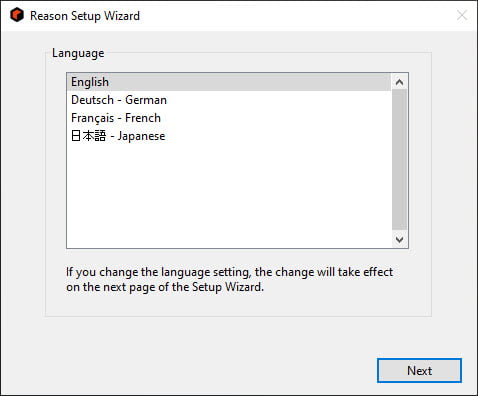The width and height of the screenshot is (478, 396).
Task: Close the Reason Setup Wizard window
Action: click(x=462, y=15)
